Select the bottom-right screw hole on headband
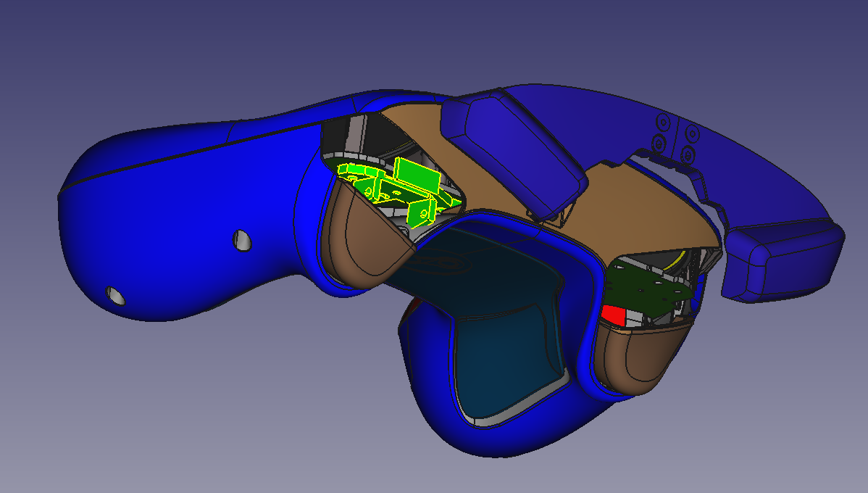The image size is (868, 493). pyautogui.click(x=688, y=154)
